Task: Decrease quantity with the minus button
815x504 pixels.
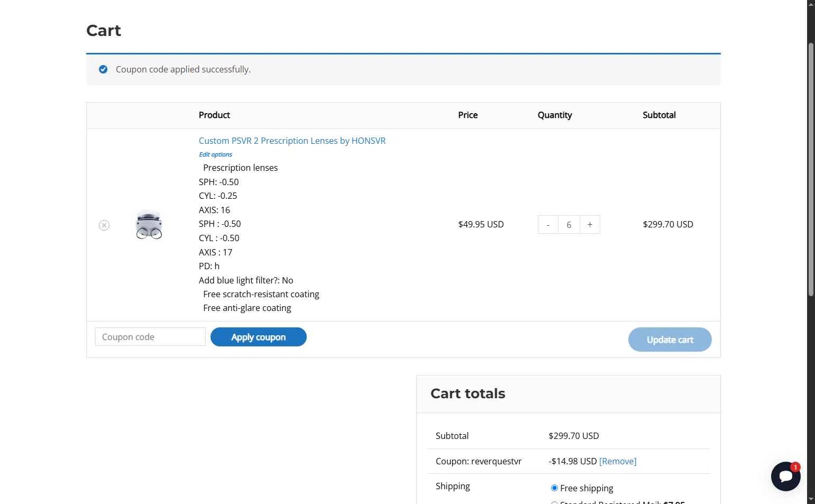Action: (548, 225)
